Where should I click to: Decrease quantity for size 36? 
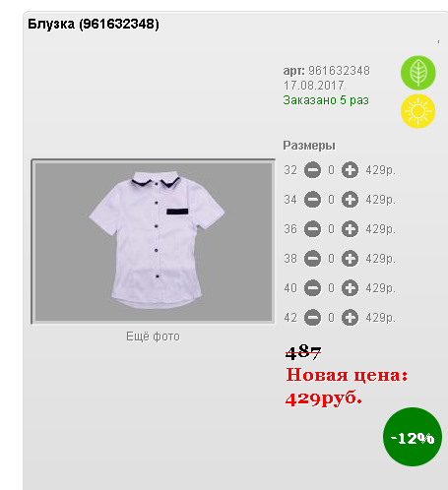[312, 229]
